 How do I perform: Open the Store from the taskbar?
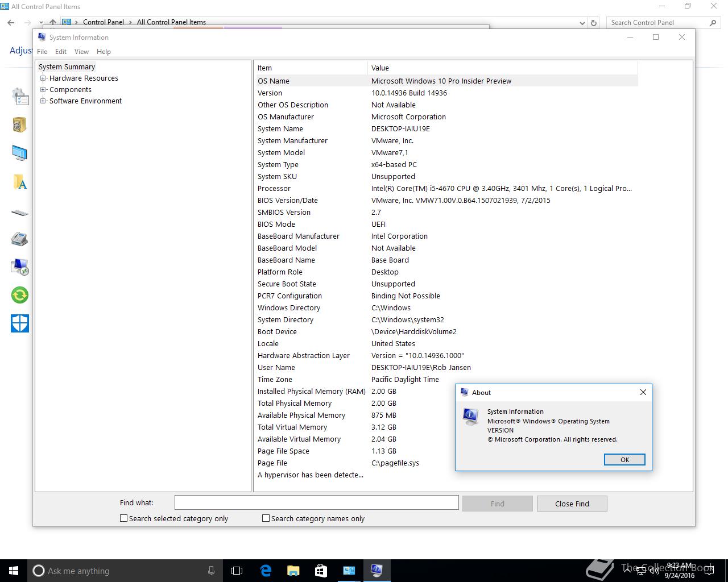click(321, 571)
